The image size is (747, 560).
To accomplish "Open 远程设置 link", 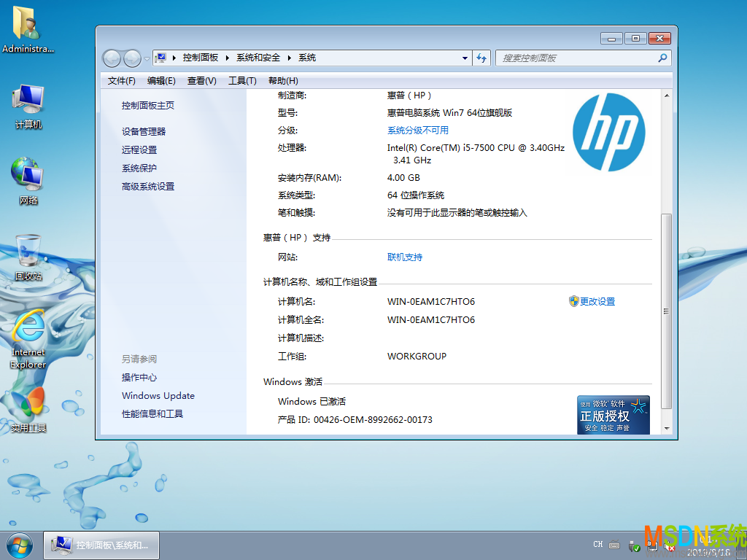I will (x=139, y=150).
